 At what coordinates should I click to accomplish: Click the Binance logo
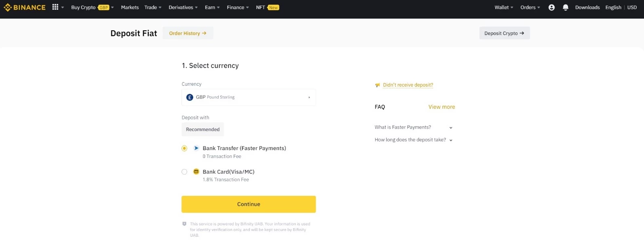24,7
